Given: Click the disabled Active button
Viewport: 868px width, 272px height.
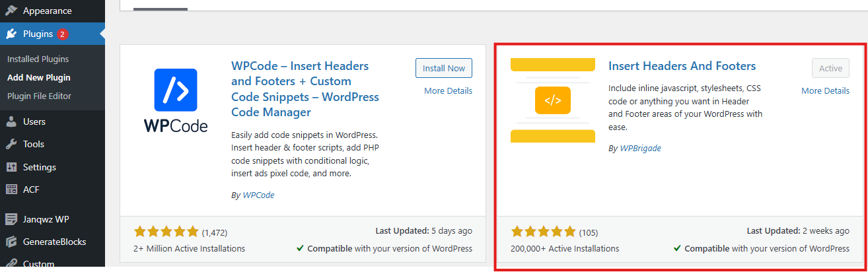Looking at the screenshot, I should pyautogui.click(x=831, y=68).
